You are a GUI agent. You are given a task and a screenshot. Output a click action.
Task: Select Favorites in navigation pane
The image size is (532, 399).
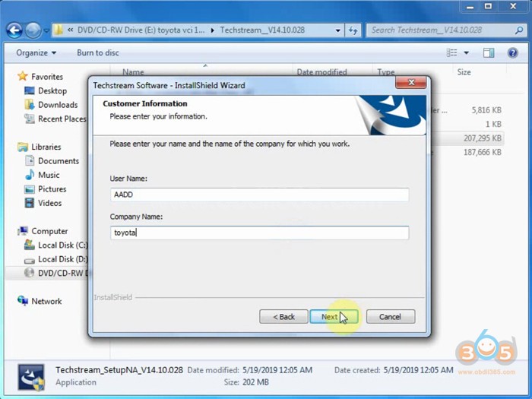(47, 77)
